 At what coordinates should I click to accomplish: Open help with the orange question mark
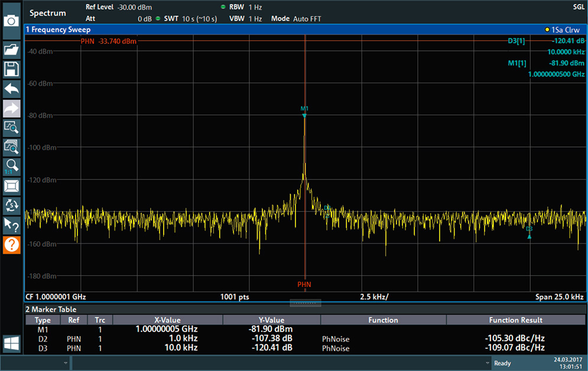12,244
